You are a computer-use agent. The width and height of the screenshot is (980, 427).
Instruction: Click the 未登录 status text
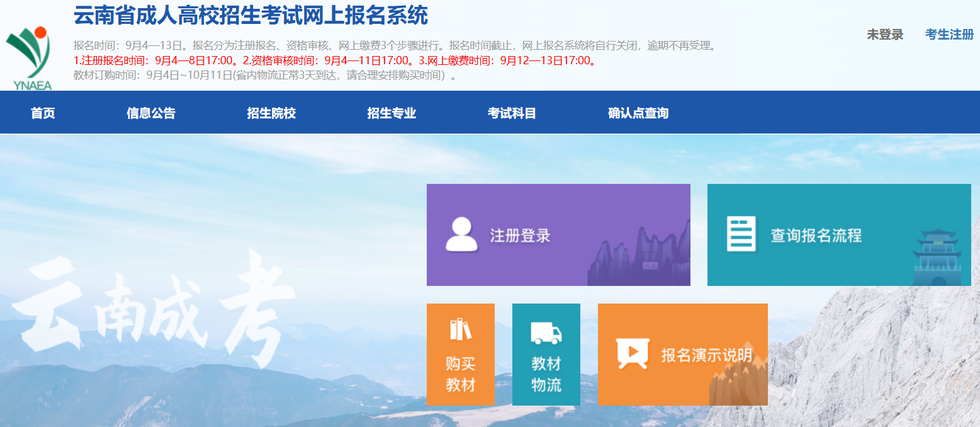(x=884, y=35)
